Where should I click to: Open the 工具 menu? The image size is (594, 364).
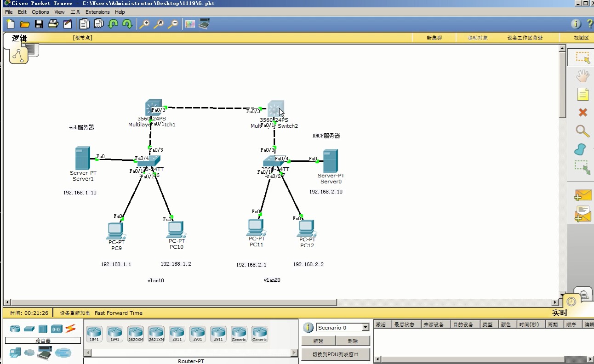(75, 12)
